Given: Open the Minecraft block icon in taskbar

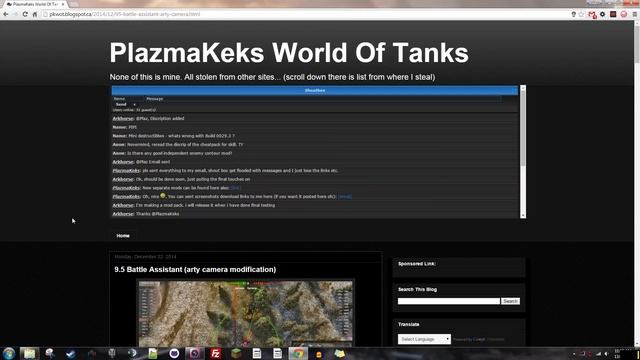Looking at the screenshot, I should pyautogui.click(x=236, y=353).
